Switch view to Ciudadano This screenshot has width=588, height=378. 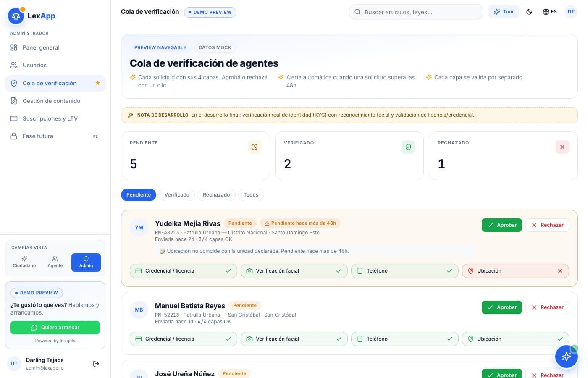pyautogui.click(x=24, y=262)
